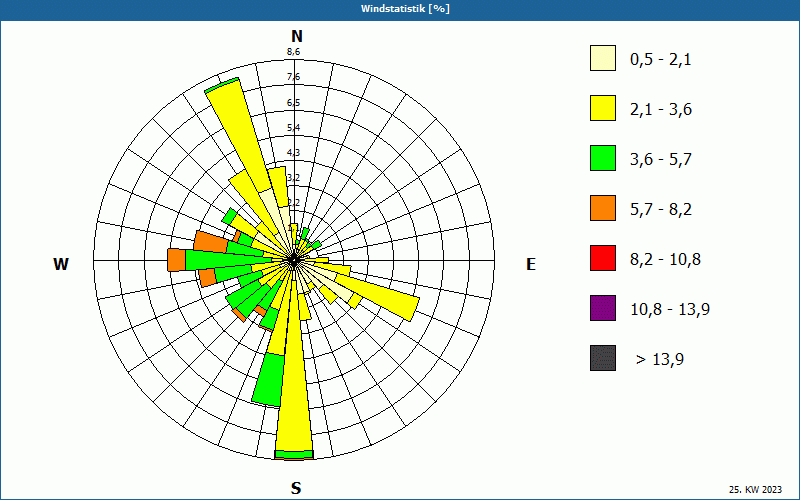The height and width of the screenshot is (500, 800).
Task: Click the green segment of south-southwest bar
Action: point(269,380)
